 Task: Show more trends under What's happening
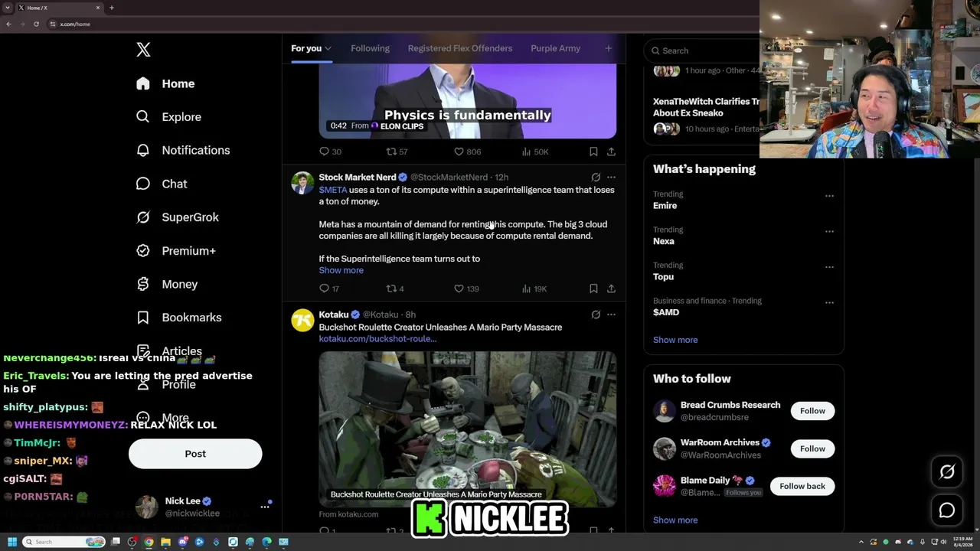tap(675, 340)
